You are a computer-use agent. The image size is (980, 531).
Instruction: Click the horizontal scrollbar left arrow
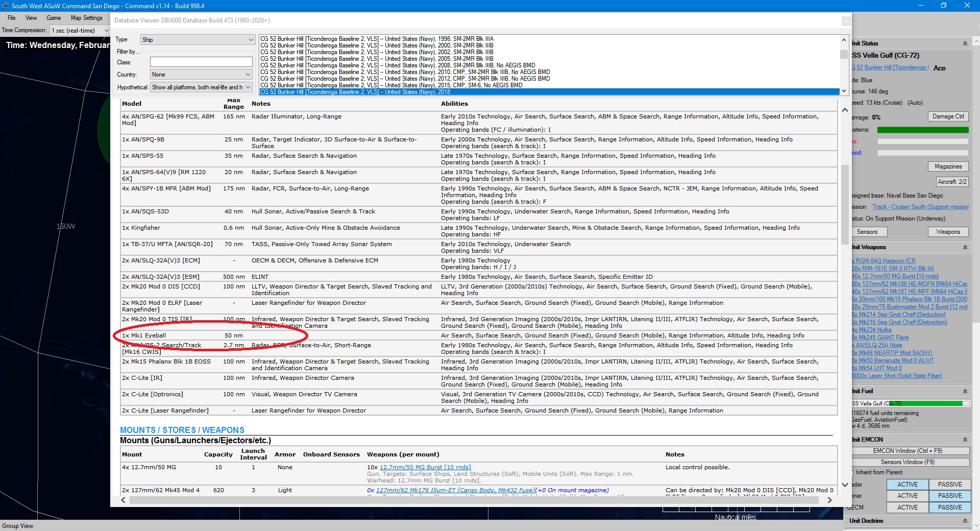[x=124, y=500]
